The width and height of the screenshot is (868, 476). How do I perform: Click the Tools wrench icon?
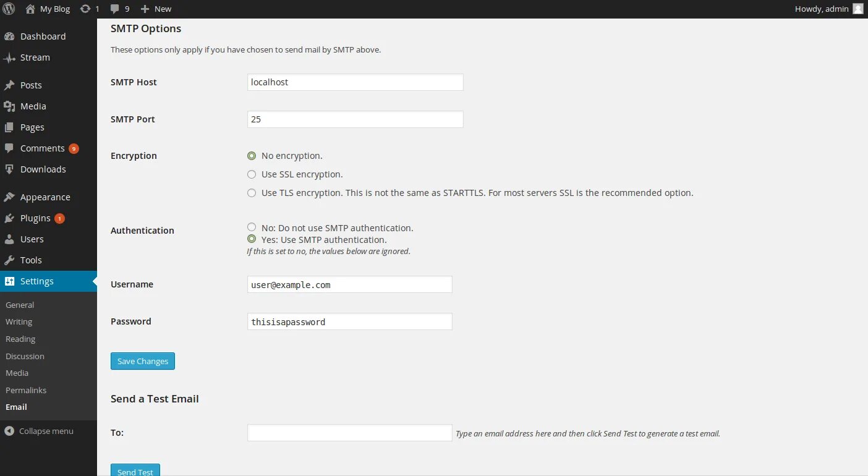coord(9,260)
